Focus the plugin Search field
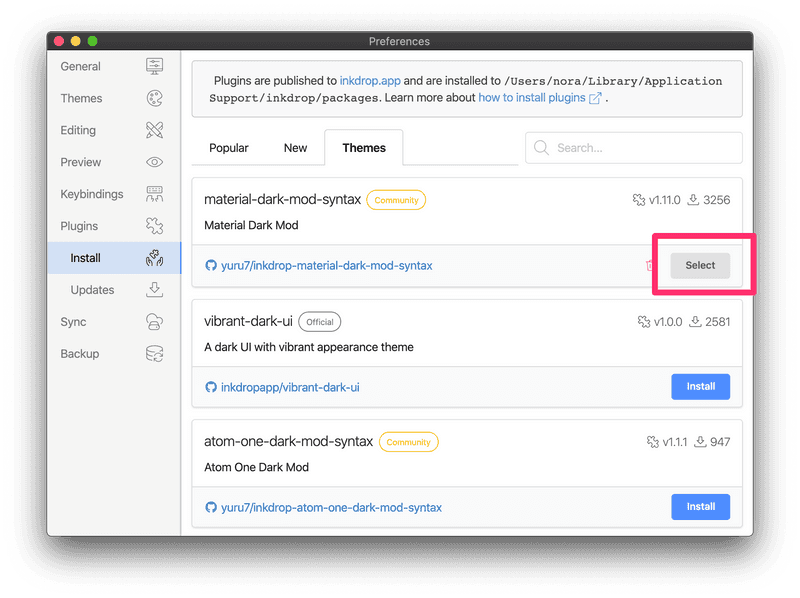 click(x=640, y=148)
